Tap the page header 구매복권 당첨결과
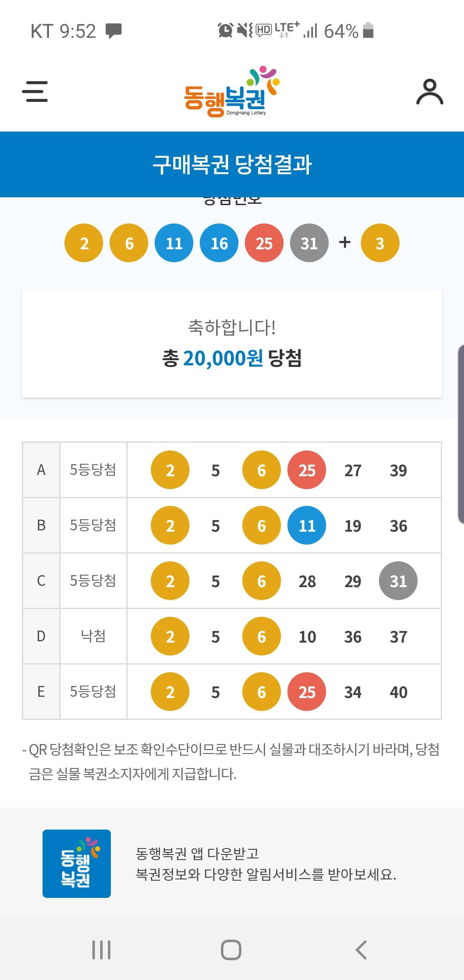 232,165
